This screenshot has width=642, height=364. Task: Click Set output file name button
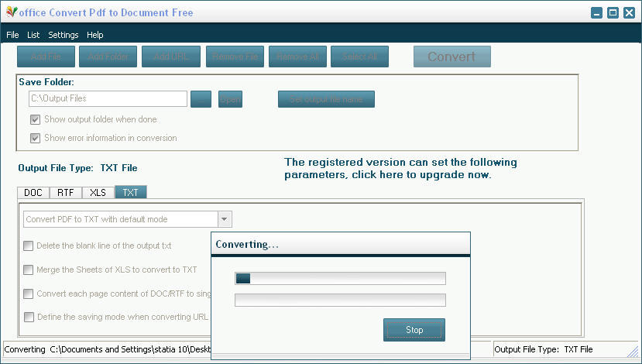pyautogui.click(x=326, y=99)
